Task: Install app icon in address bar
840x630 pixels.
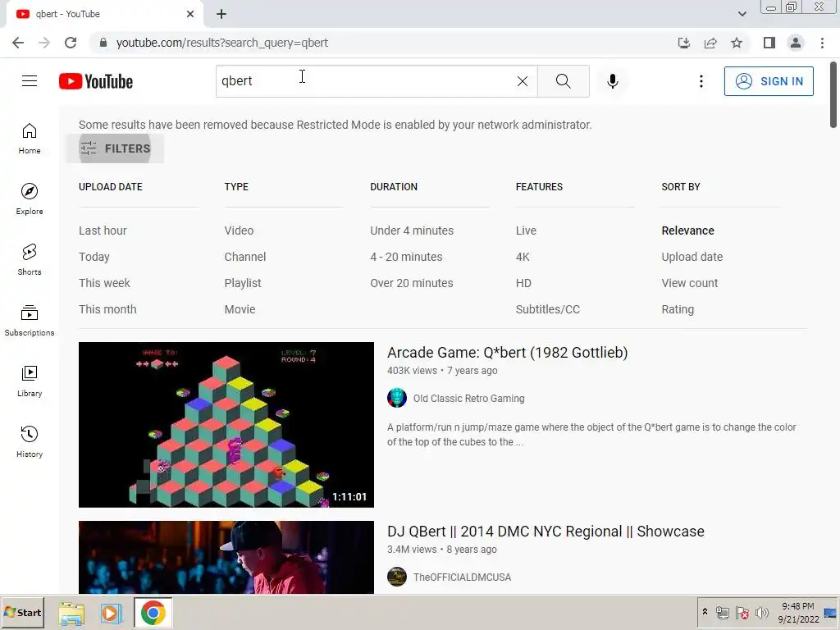Action: [x=683, y=43]
